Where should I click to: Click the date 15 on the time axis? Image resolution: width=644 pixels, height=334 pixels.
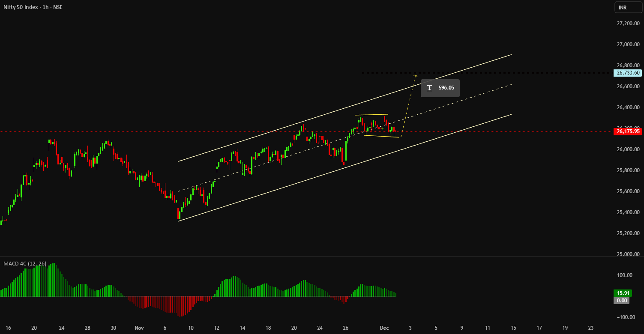[x=513, y=328]
